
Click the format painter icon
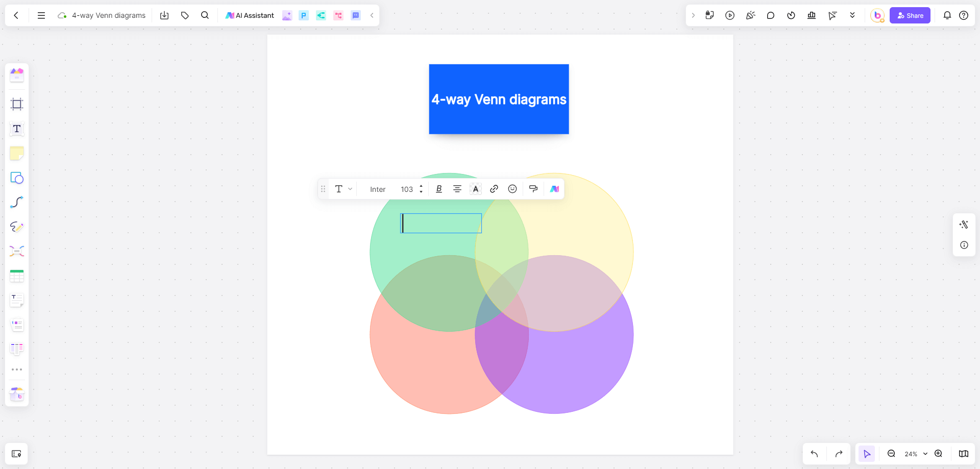533,189
